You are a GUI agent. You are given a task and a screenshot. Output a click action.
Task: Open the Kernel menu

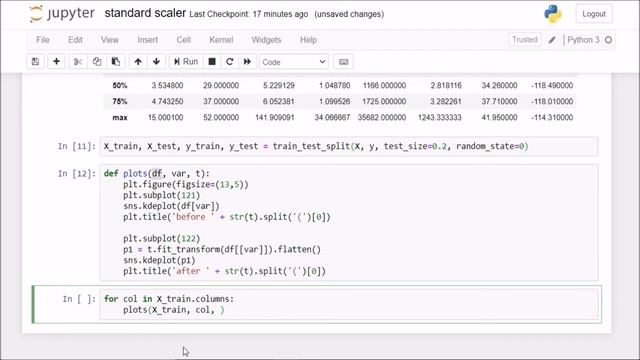[x=221, y=40]
